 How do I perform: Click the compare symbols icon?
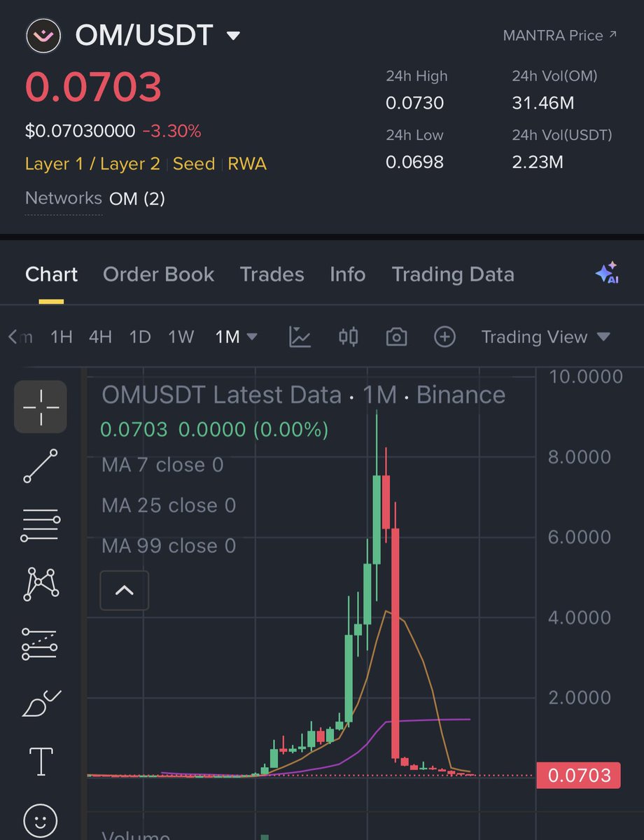(348, 337)
